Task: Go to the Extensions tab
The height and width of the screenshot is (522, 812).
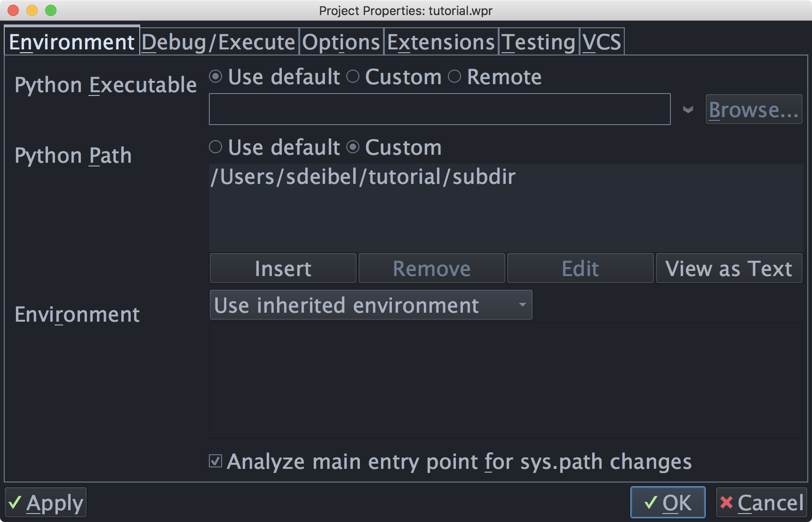Action: pos(441,42)
